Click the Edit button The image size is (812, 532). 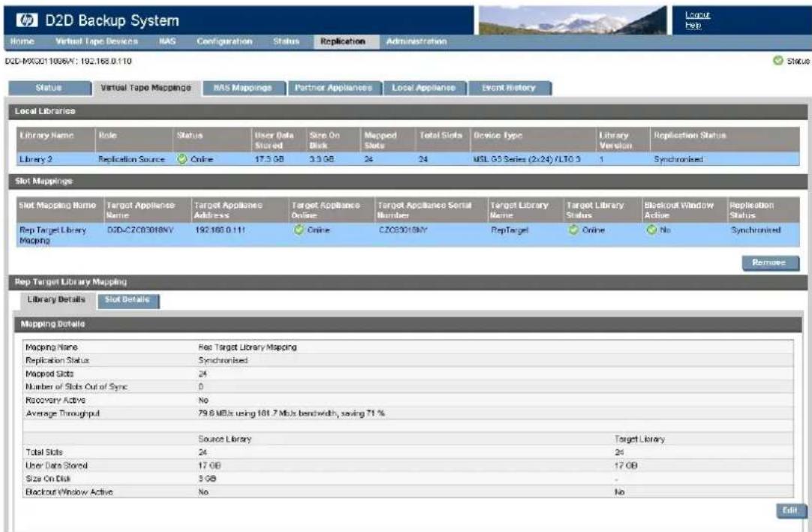(789, 511)
